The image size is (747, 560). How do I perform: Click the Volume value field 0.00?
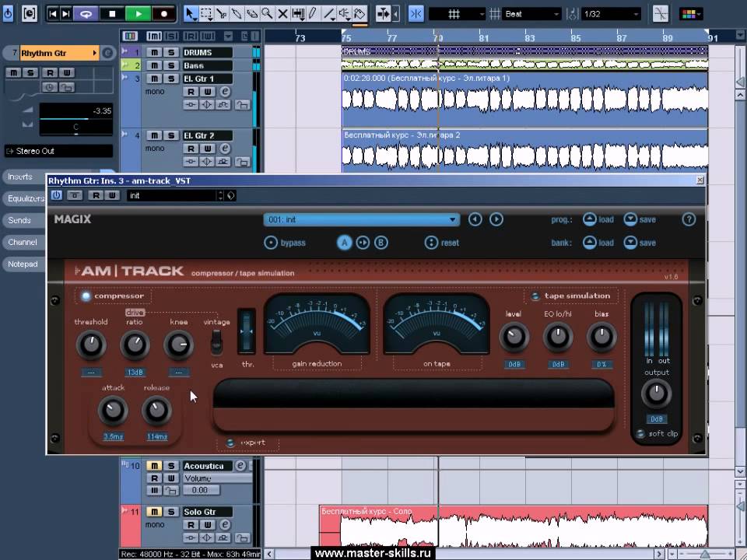point(200,490)
